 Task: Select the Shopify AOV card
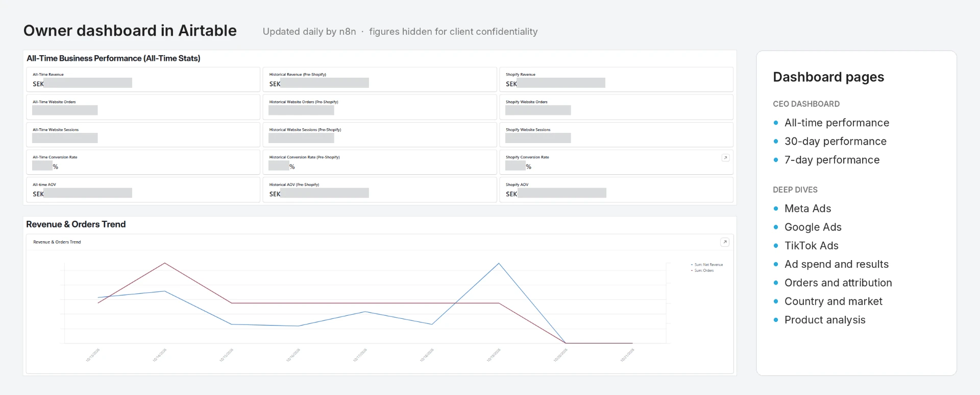(616, 190)
